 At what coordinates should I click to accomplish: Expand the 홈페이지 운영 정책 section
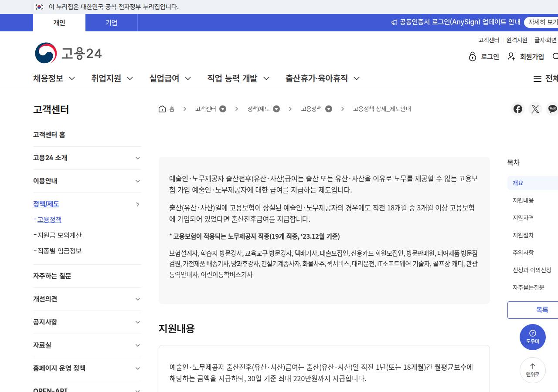pyautogui.click(x=87, y=368)
